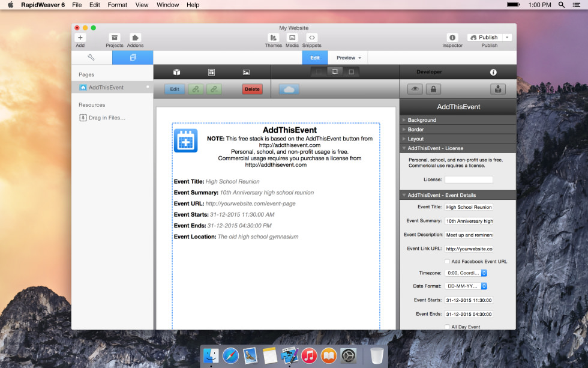
Task: Click the blue cloud icon button
Action: [289, 89]
